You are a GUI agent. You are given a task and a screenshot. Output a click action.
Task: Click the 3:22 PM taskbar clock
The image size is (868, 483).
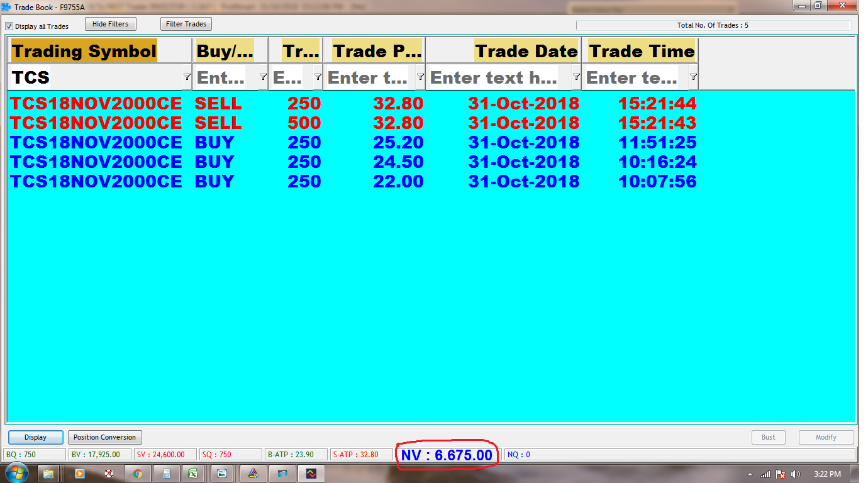[x=827, y=474]
